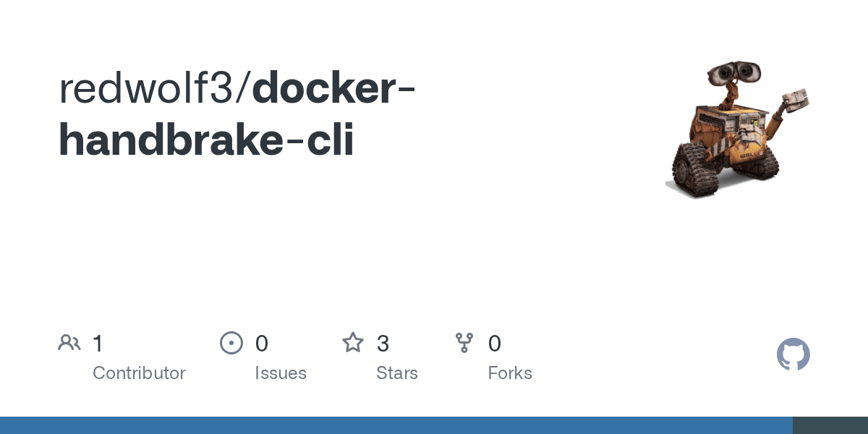Open the "Forks" label
The image size is (868, 434).
[x=510, y=373]
